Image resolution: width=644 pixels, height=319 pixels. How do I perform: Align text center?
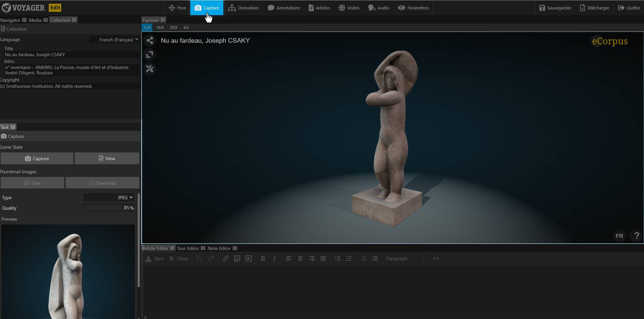point(300,258)
